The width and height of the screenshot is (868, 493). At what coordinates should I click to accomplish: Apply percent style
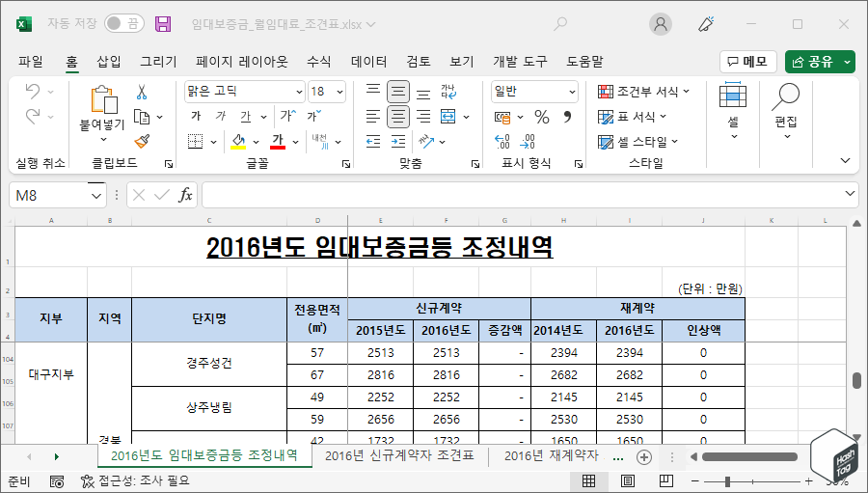click(x=542, y=117)
